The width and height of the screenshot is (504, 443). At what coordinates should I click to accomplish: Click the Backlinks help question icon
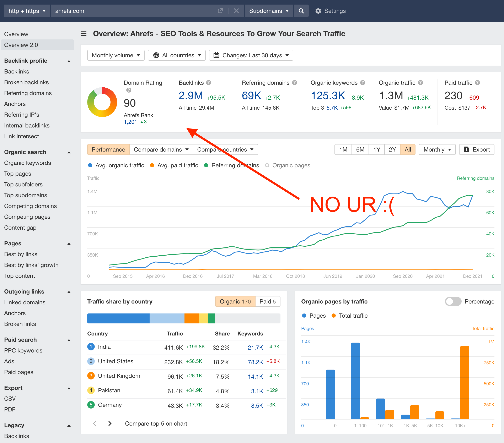(209, 83)
